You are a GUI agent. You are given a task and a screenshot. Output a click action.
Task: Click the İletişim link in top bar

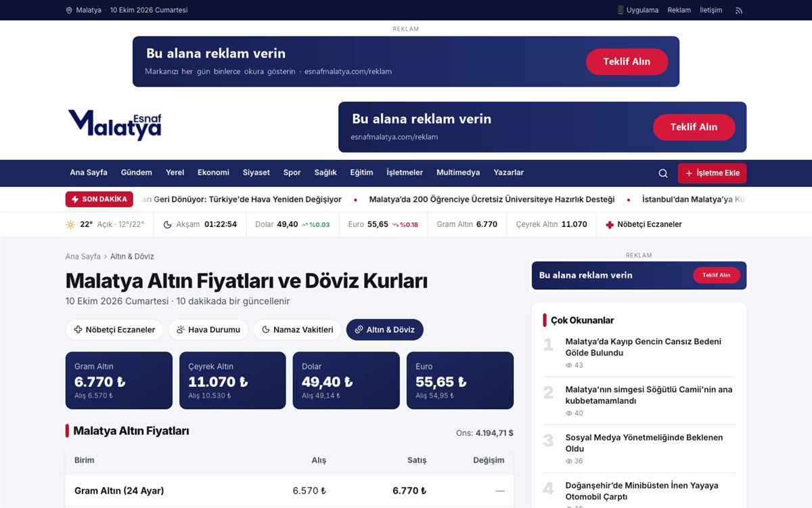[711, 10]
